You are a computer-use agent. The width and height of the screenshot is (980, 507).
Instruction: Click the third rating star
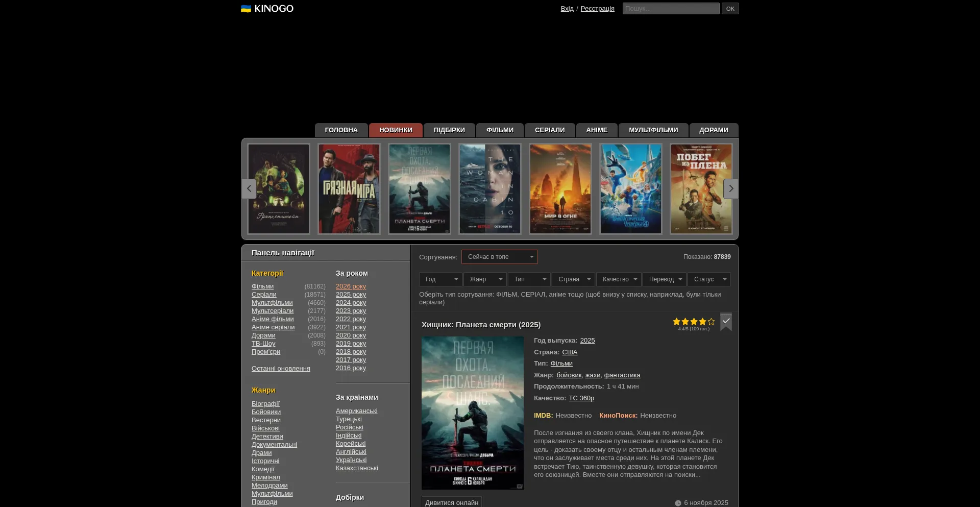pos(694,322)
